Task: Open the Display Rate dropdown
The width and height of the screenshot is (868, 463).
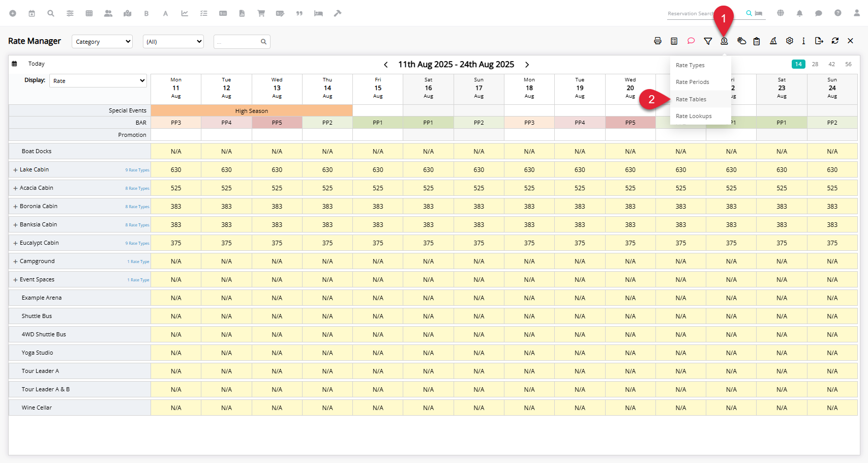Action: click(x=98, y=80)
